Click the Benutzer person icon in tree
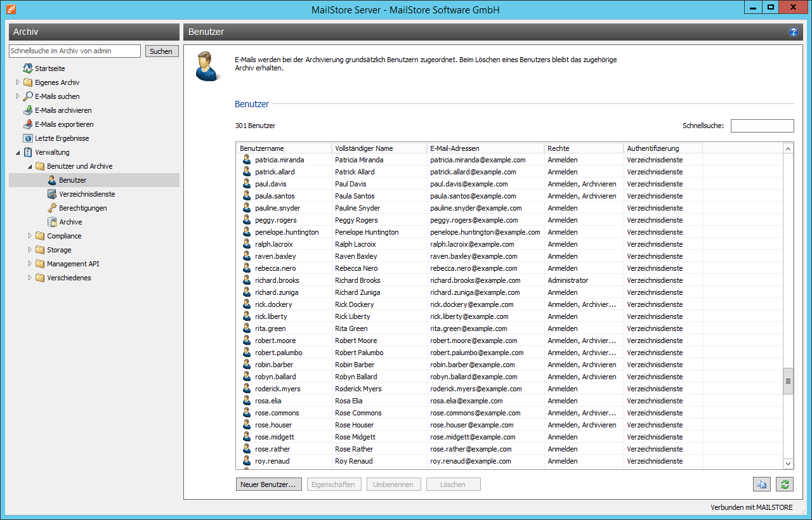Image resolution: width=812 pixels, height=520 pixels. point(52,180)
